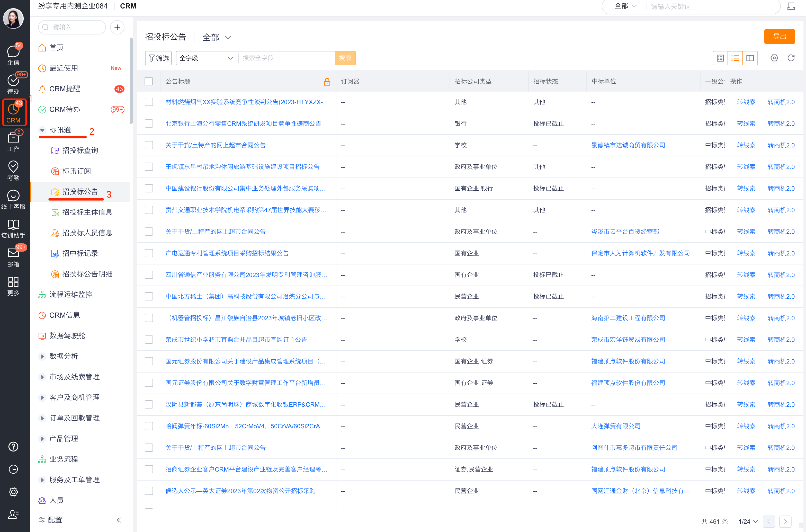Focus the top 请输入关键词 search box
Viewport: 806px width, 532px height.
click(712, 6)
